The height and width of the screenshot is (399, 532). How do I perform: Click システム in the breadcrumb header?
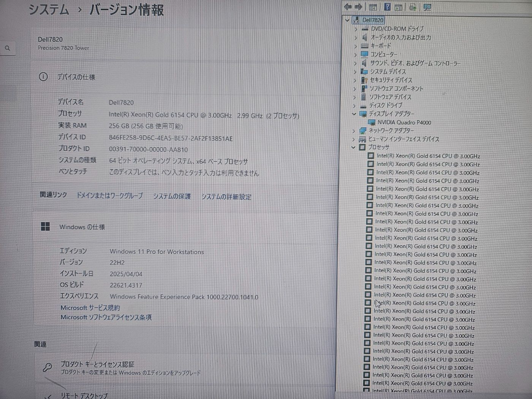49,9
